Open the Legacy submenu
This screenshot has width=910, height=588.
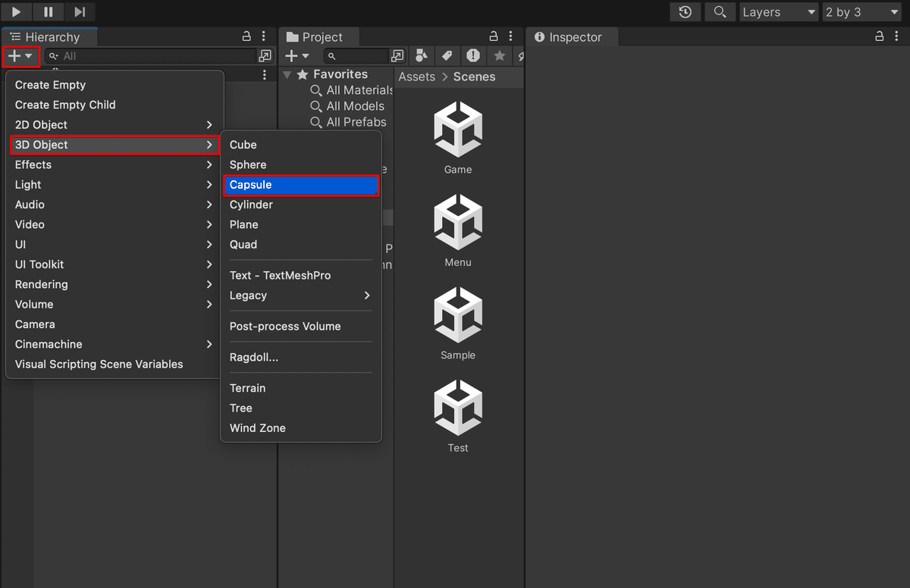pyautogui.click(x=301, y=296)
